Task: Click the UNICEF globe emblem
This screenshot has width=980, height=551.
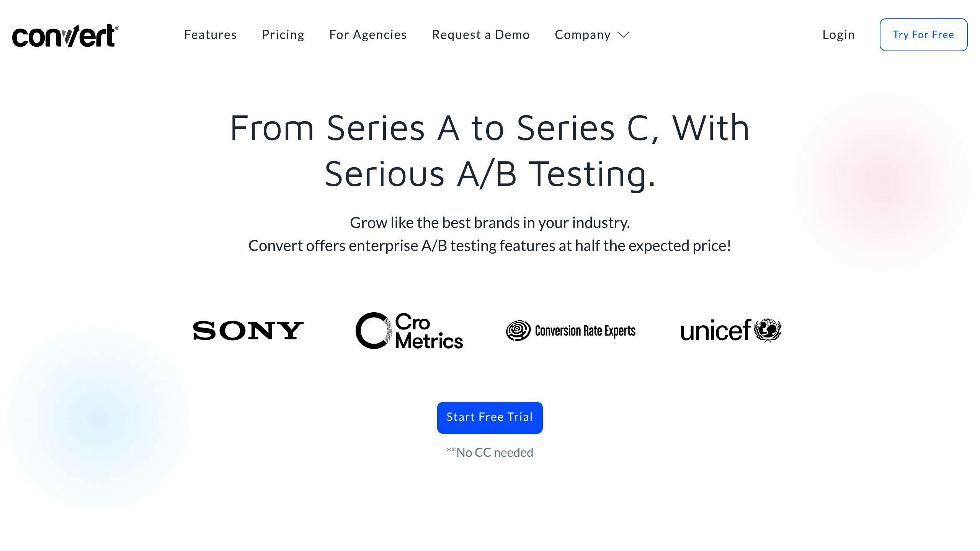Action: 768,330
